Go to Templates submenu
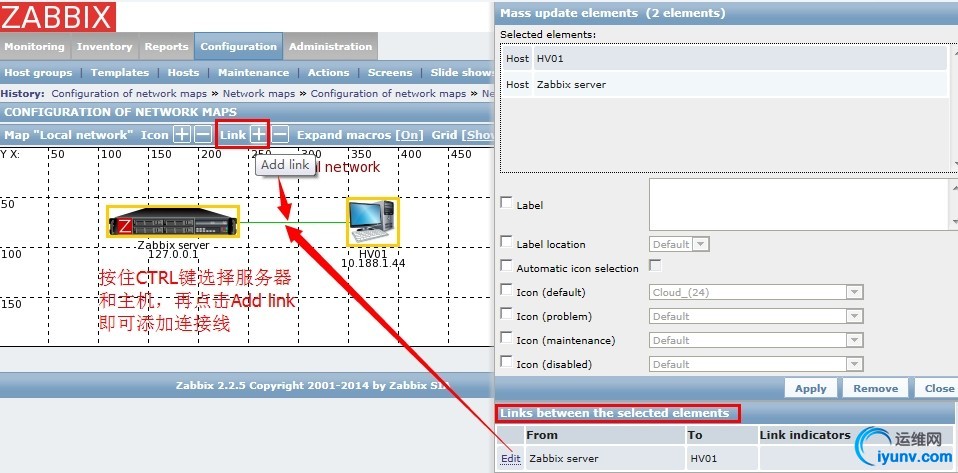This screenshot has width=958, height=473. click(x=120, y=72)
